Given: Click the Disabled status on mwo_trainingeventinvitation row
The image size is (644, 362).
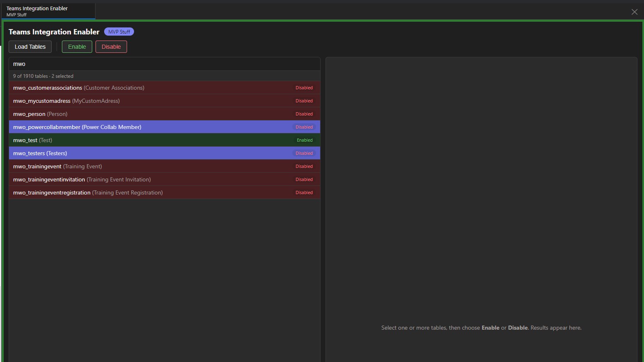Looking at the screenshot, I should coord(304,179).
